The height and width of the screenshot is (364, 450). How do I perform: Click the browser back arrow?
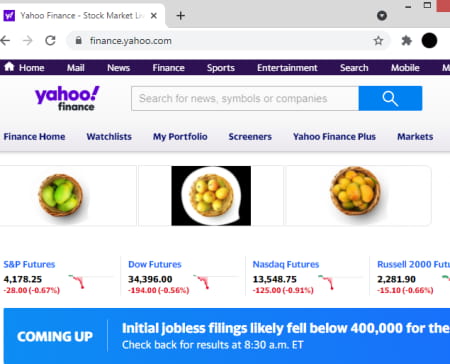[5, 41]
